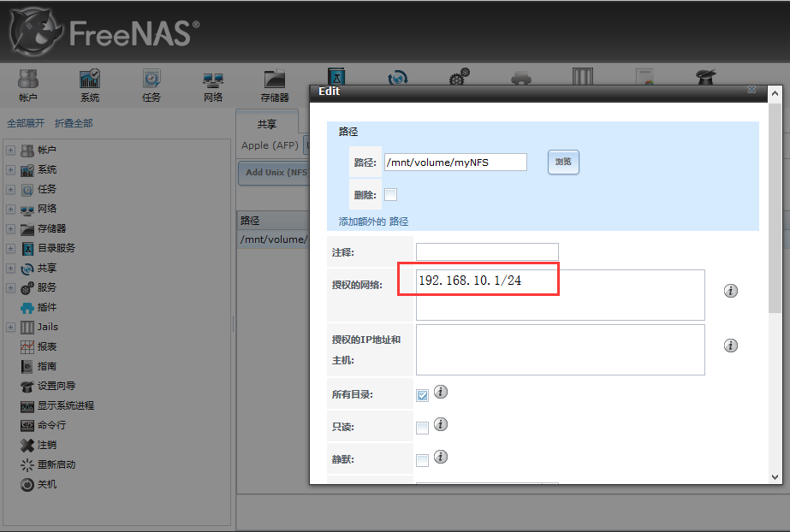The image size is (790, 532).
Task: Click the 报表 chart icon in tree
Action: pos(27,346)
